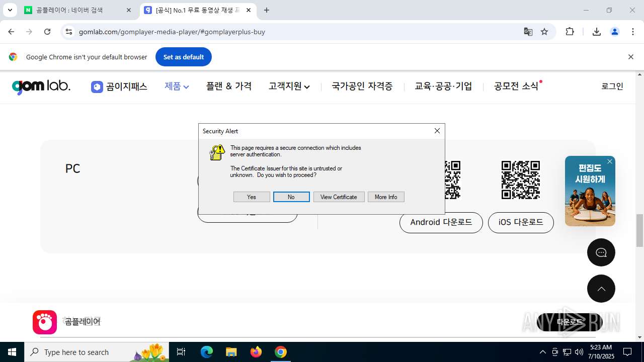Launch Microsoft Edge from taskbar
644x362 pixels.
tap(207, 352)
